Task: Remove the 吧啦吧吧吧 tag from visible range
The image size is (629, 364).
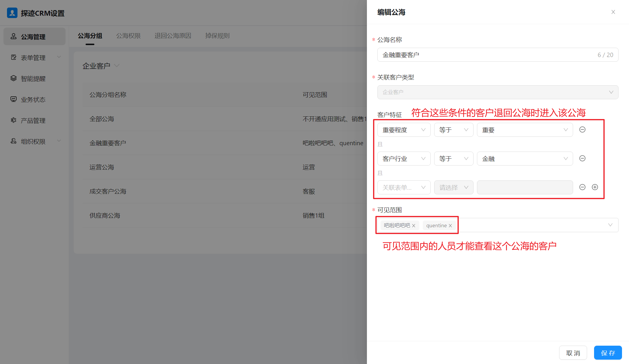Action: (414, 226)
